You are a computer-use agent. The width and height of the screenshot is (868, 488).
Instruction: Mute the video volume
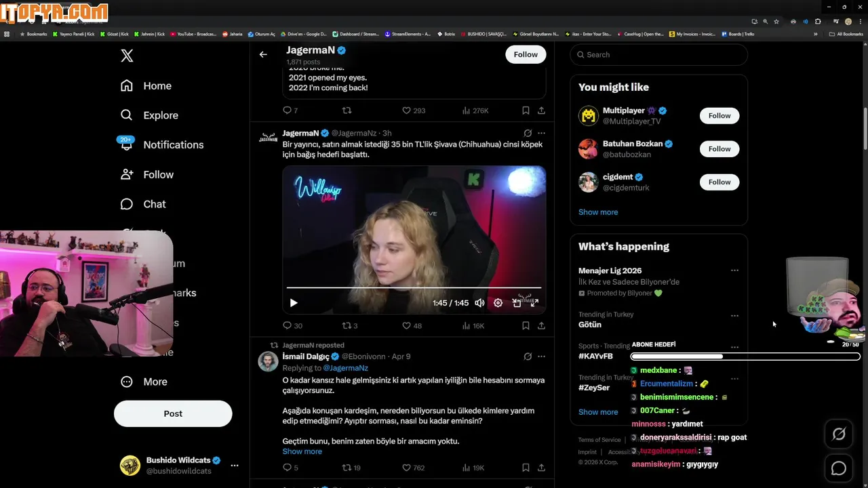click(x=479, y=303)
